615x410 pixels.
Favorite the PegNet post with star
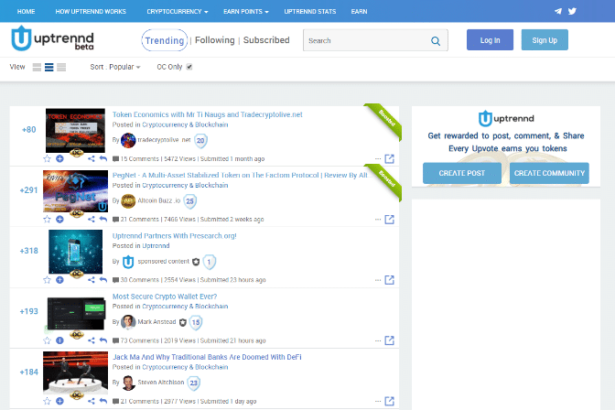pyautogui.click(x=47, y=219)
